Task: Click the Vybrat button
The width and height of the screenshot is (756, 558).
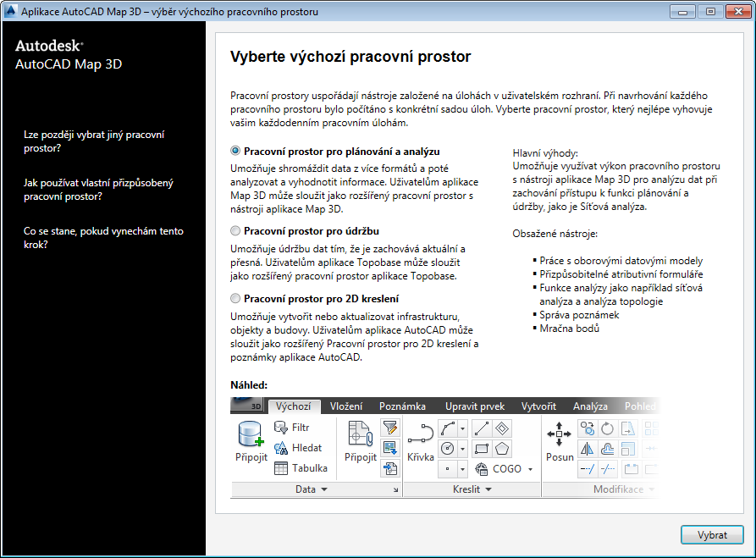Action: tap(712, 535)
